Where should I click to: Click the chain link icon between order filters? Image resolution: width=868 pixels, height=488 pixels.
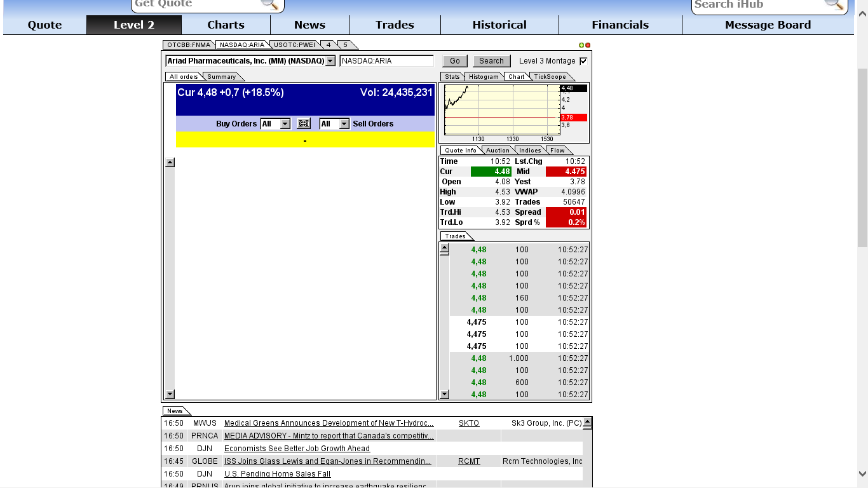[x=303, y=123]
